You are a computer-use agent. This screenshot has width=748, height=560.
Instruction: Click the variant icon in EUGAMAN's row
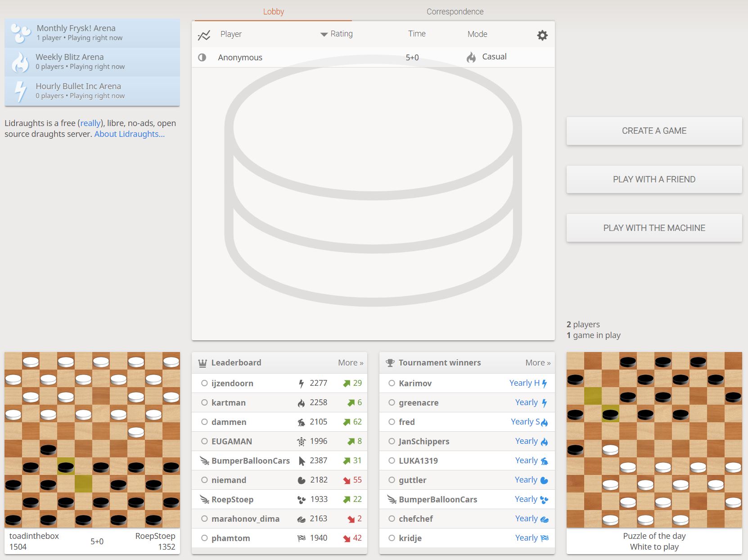click(301, 442)
